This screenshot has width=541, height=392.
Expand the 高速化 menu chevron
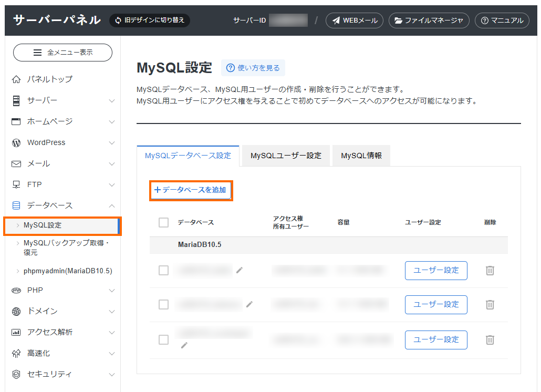pos(112,354)
